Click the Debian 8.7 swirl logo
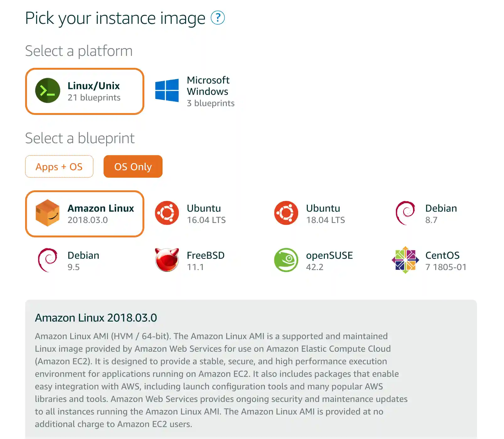Viewport: 504px width, 439px height. (406, 213)
